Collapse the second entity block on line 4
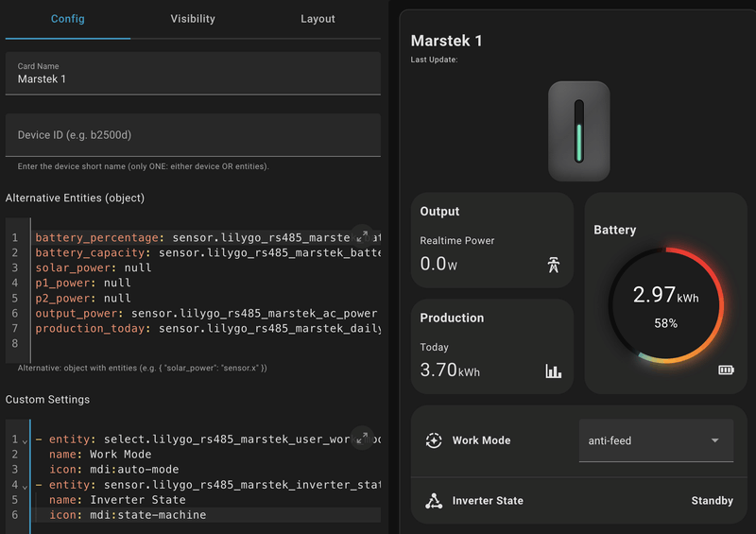Image resolution: width=756 pixels, height=534 pixels. (x=25, y=486)
